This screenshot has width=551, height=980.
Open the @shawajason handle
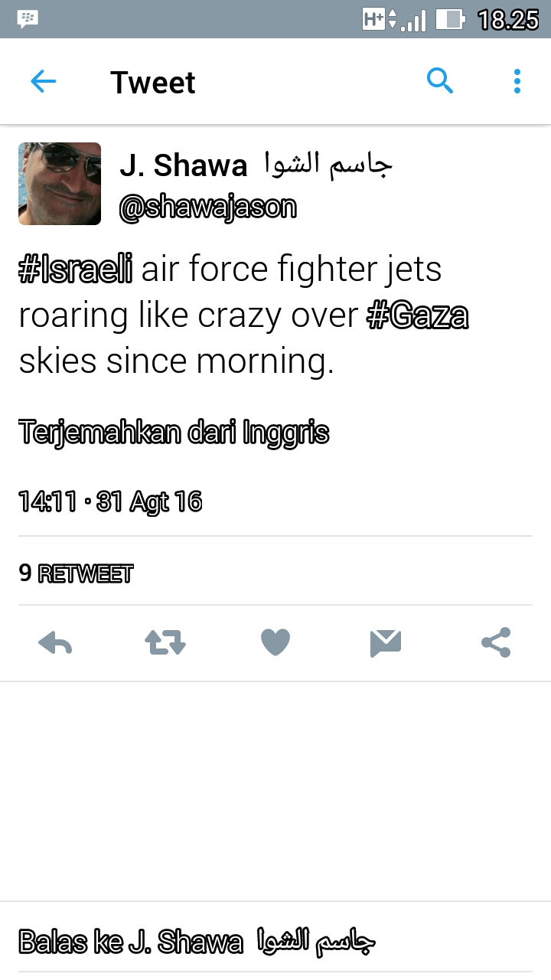(207, 207)
